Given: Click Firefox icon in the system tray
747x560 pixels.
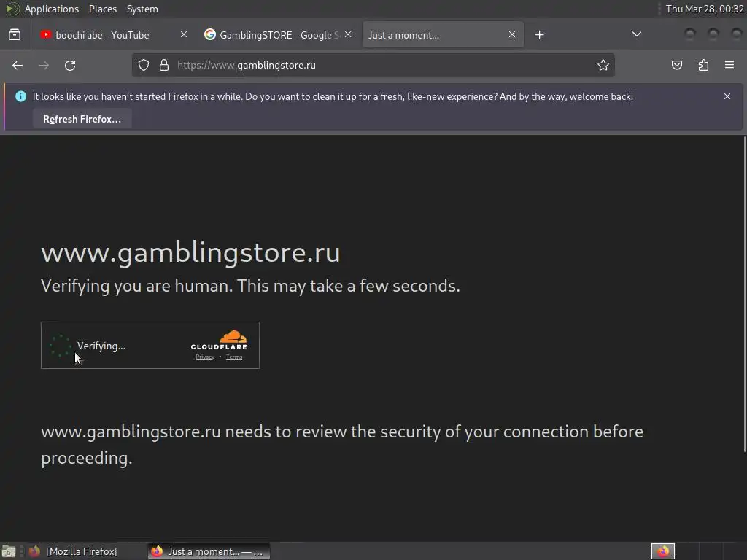Looking at the screenshot, I should tap(662, 551).
